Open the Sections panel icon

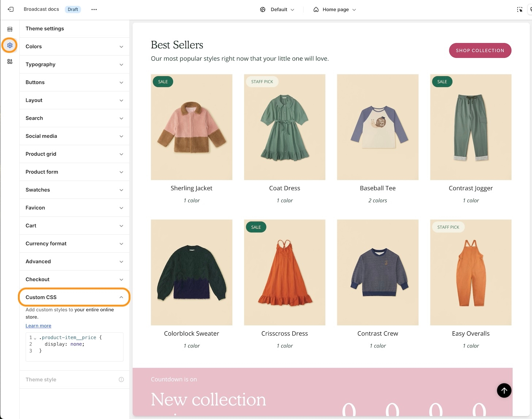pos(10,29)
